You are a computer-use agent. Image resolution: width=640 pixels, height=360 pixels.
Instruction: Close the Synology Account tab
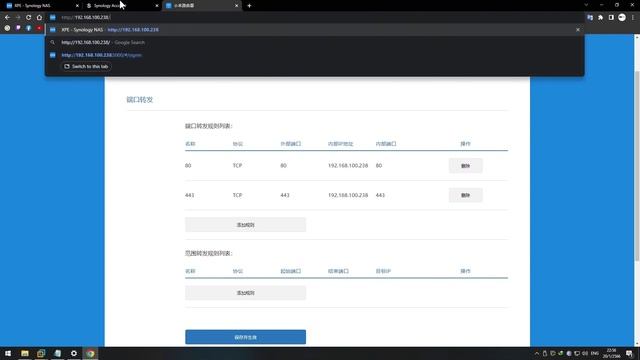157,6
